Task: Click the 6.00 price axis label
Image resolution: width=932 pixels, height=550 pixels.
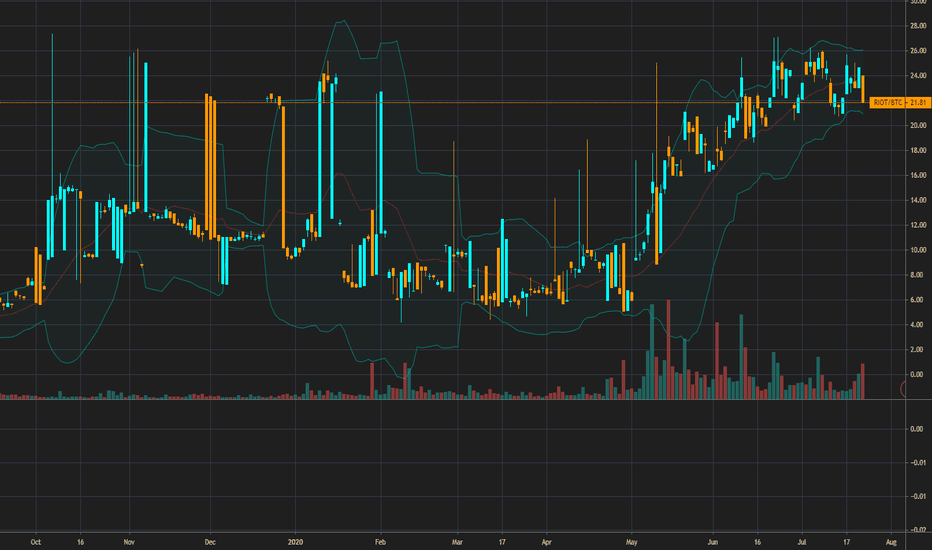Action: (x=917, y=300)
